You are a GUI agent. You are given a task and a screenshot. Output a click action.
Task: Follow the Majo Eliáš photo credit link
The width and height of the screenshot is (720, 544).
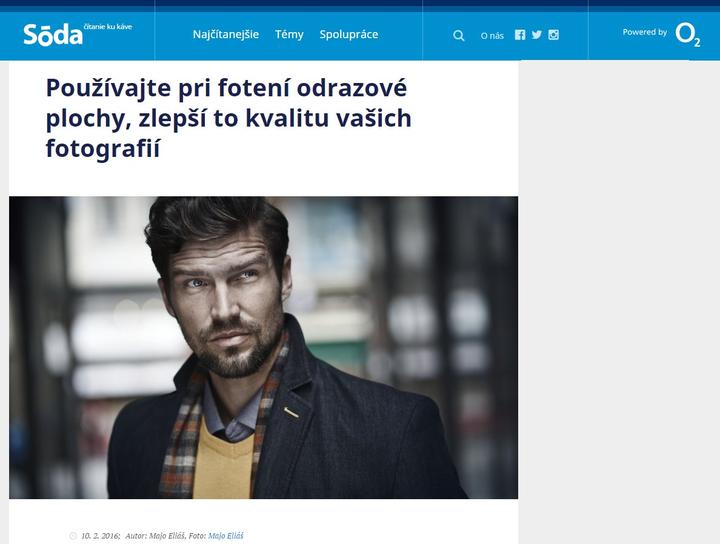pyautogui.click(x=226, y=536)
